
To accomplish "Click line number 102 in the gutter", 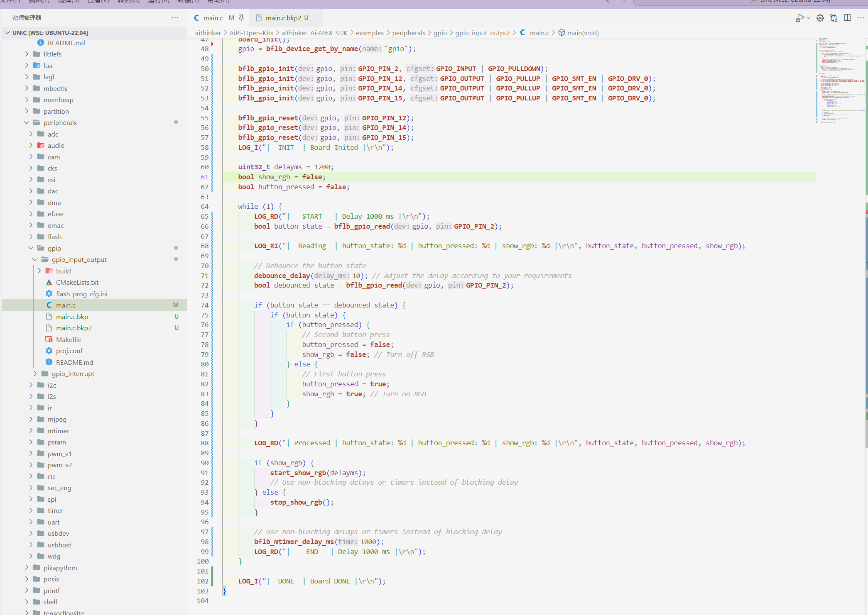I will pos(203,581).
